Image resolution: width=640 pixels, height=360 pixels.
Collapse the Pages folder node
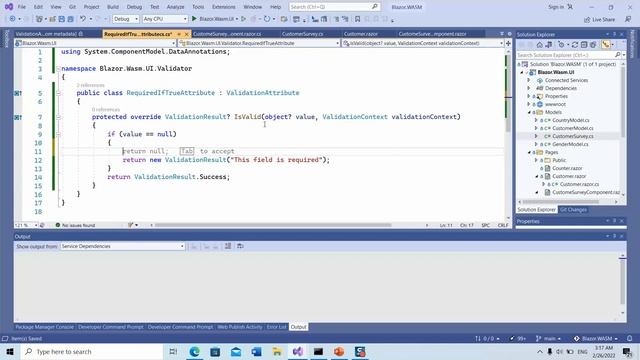(x=530, y=152)
